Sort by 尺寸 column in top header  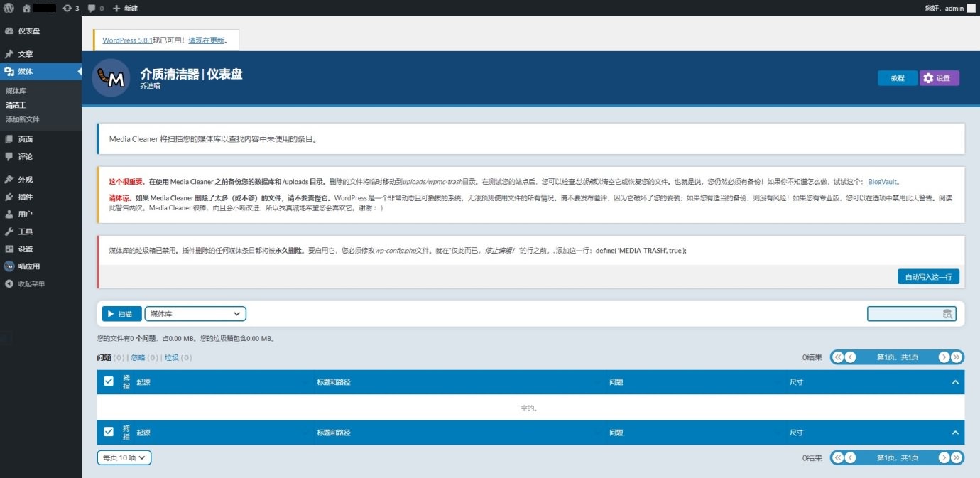(x=796, y=382)
